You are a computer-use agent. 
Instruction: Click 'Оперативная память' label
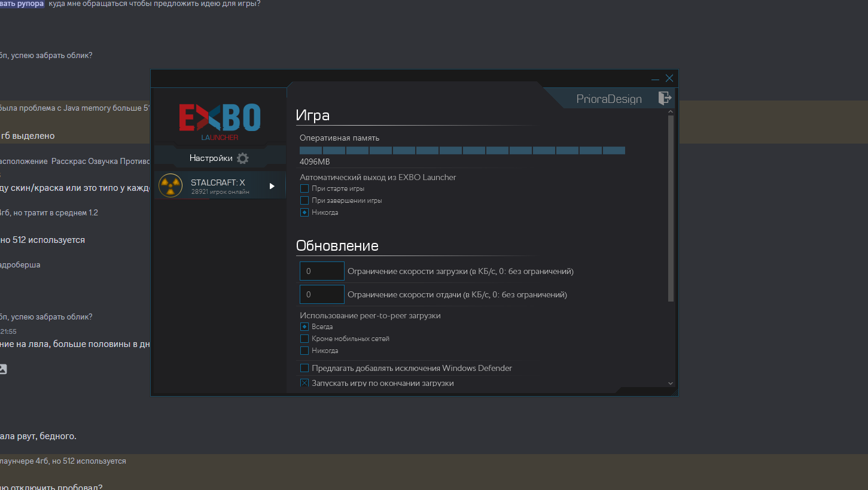339,138
